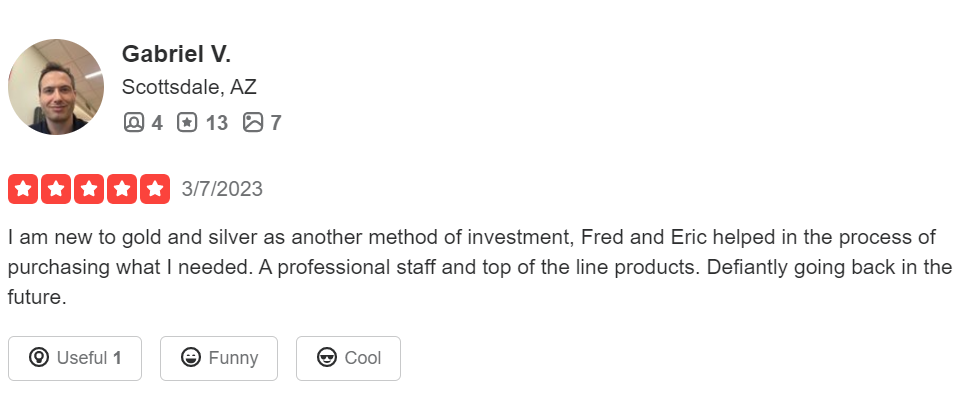Click the lightbulb icon in Useful button
The height and width of the screenshot is (393, 971).
[x=39, y=358]
